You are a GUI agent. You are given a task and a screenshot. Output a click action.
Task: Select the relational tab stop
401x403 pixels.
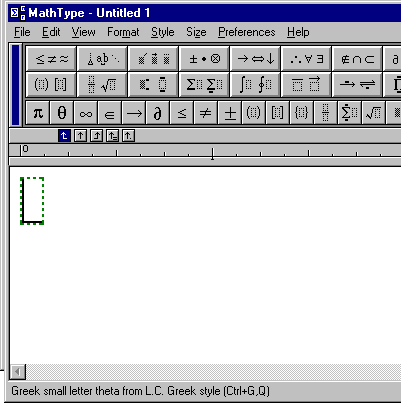click(x=112, y=136)
